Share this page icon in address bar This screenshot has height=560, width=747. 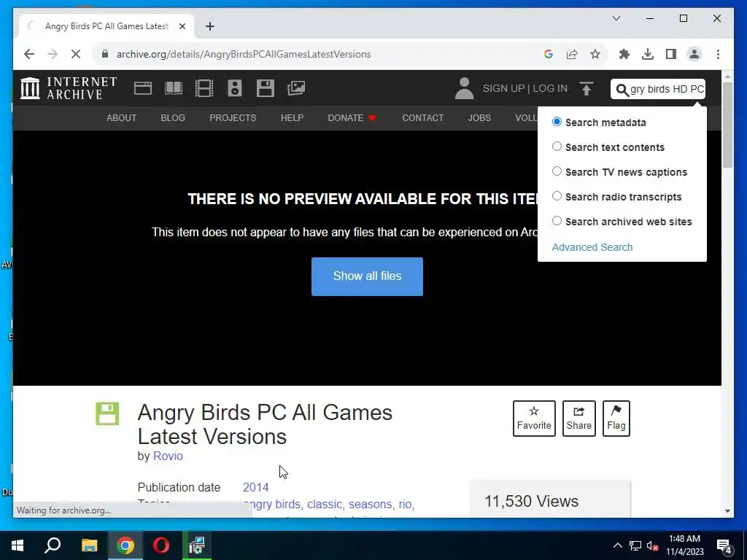572,54
